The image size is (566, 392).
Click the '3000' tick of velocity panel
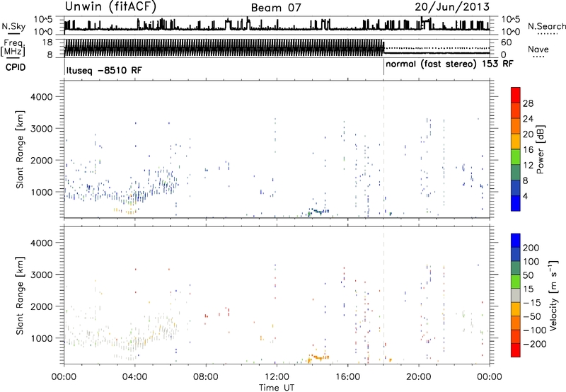(42, 275)
